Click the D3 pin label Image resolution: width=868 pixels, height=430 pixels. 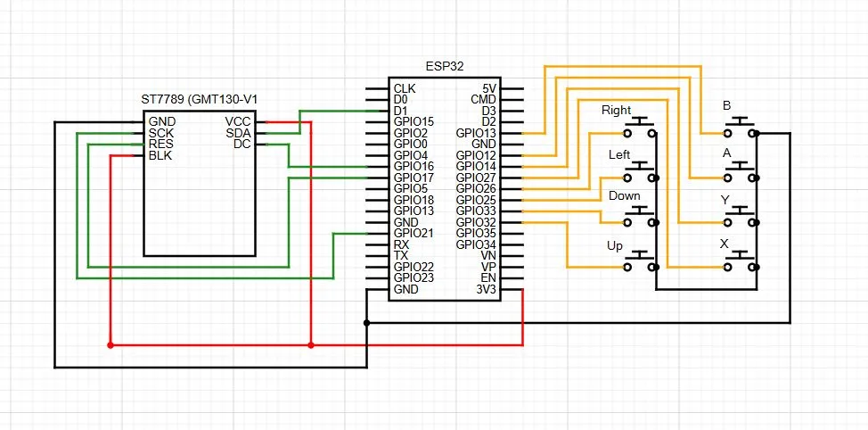(x=489, y=111)
